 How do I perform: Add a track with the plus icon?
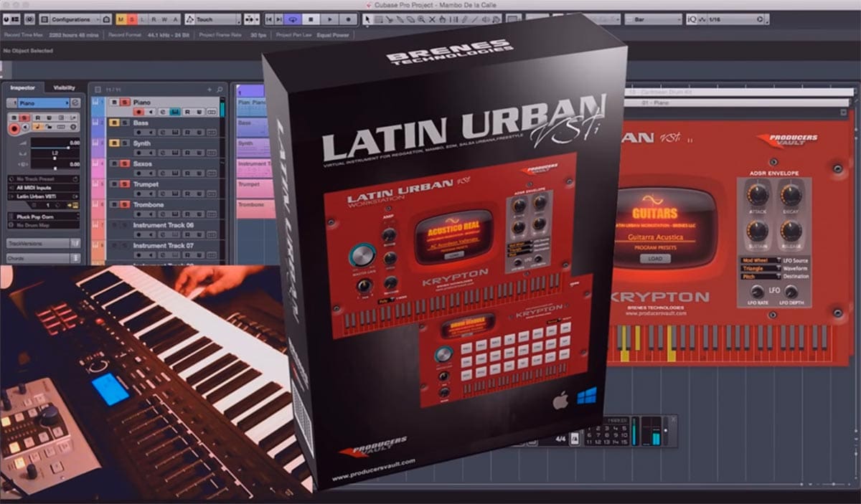coord(210,90)
